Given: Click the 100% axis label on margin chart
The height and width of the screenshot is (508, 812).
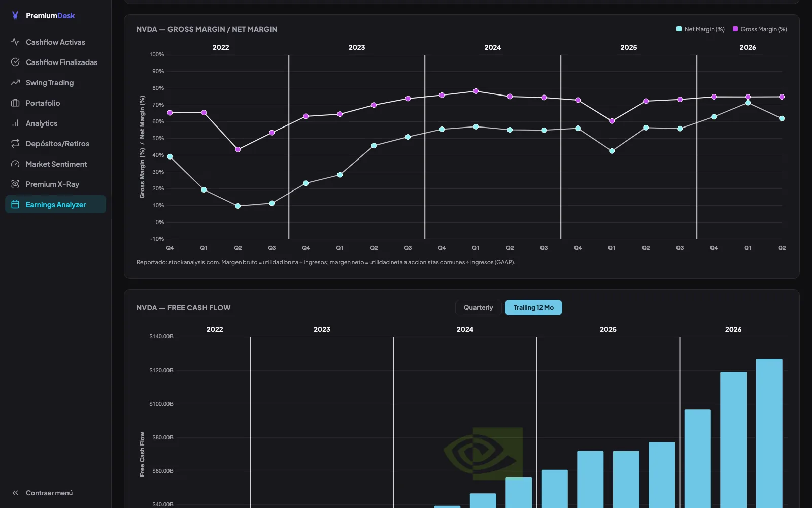Looking at the screenshot, I should (x=157, y=55).
